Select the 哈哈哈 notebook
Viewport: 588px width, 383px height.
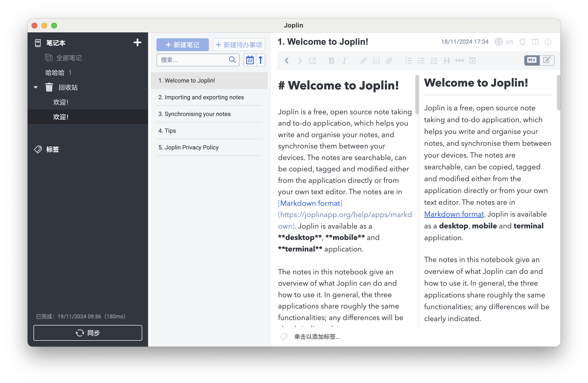coord(55,73)
